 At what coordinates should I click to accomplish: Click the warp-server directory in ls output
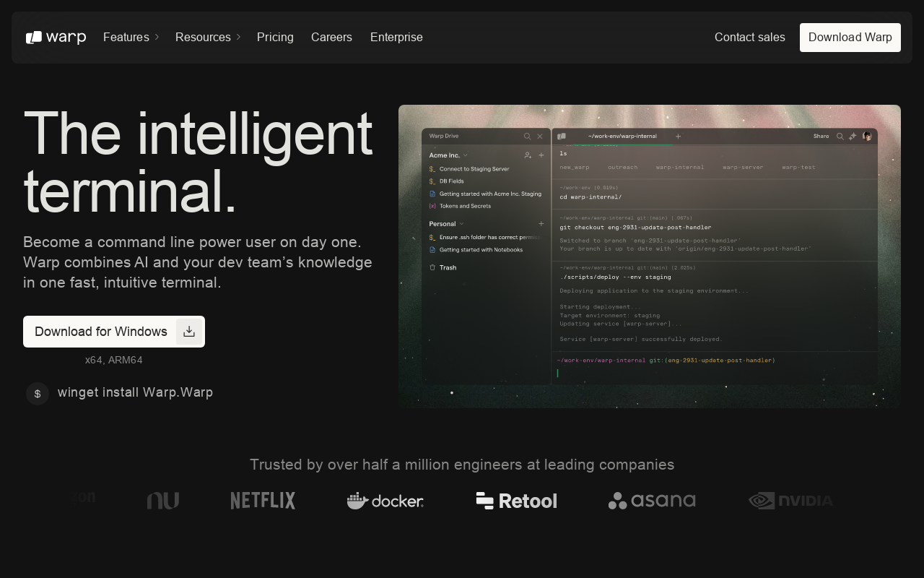[x=743, y=168]
